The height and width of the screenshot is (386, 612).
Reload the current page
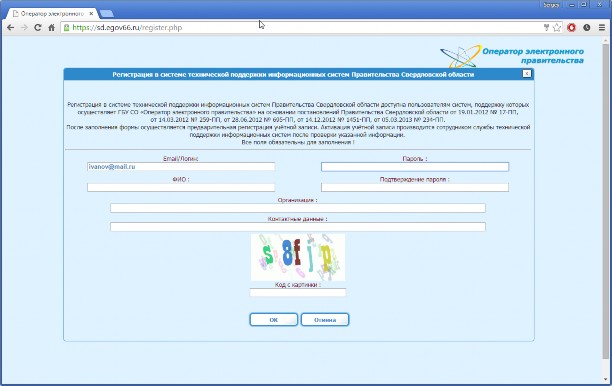(x=37, y=28)
